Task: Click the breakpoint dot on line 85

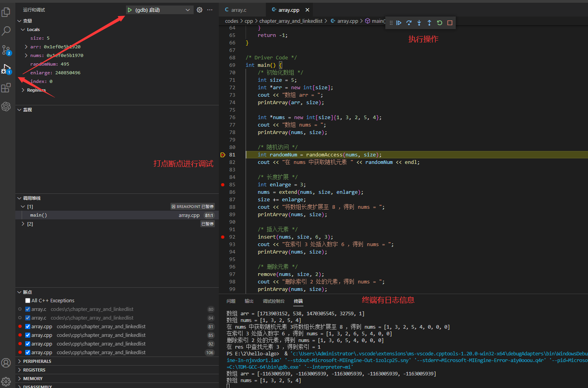Action: pos(223,185)
